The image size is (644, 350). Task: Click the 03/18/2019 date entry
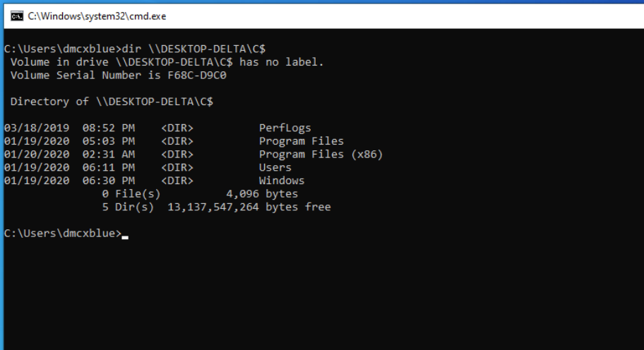click(37, 128)
